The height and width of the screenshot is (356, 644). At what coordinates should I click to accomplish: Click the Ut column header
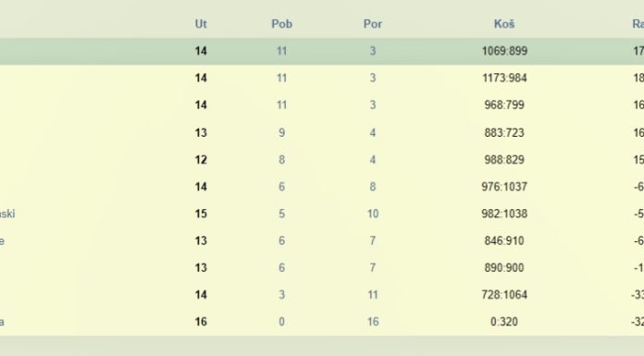[201, 24]
